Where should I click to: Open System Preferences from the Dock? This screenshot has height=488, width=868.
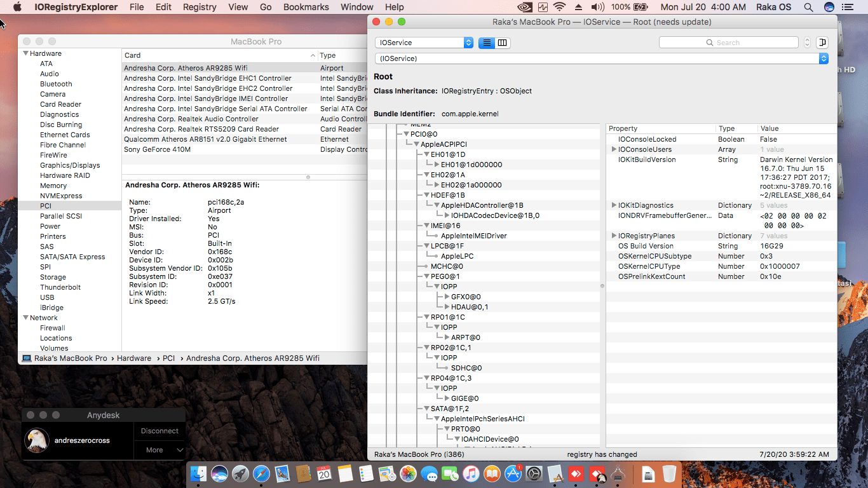[x=534, y=473]
